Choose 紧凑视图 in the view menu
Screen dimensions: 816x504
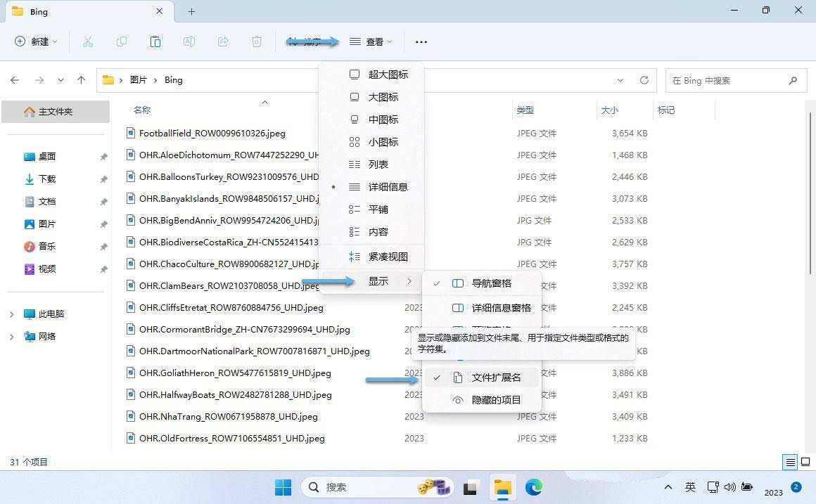tap(388, 256)
